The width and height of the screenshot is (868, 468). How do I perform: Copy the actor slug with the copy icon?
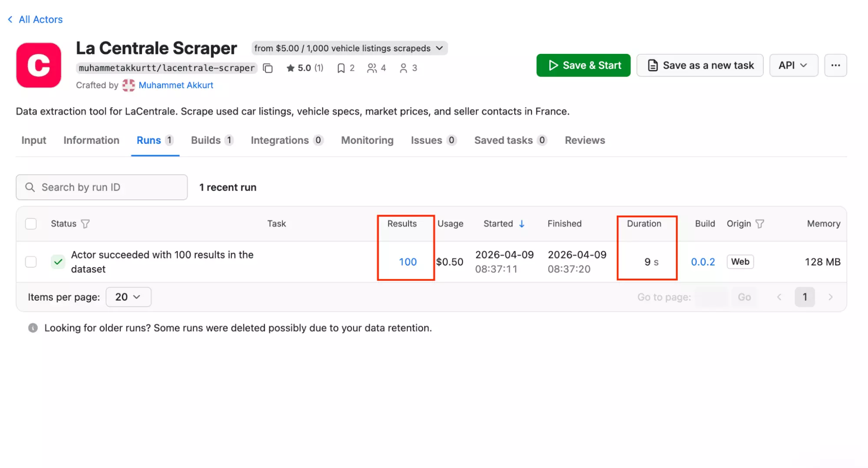click(268, 68)
